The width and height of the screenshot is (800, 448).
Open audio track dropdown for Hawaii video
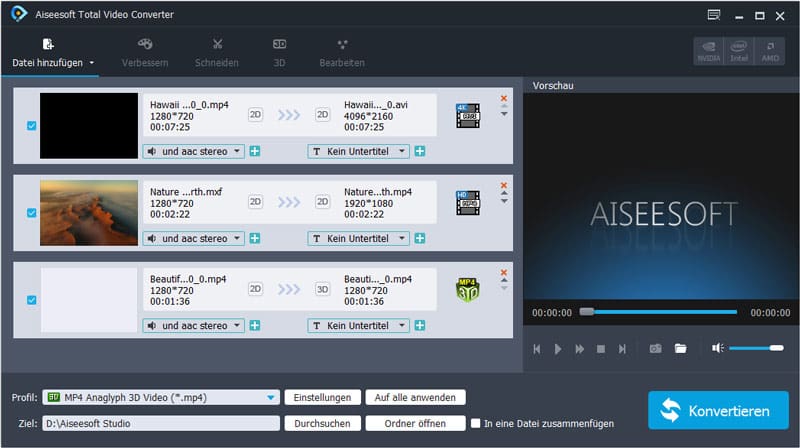tap(193, 152)
